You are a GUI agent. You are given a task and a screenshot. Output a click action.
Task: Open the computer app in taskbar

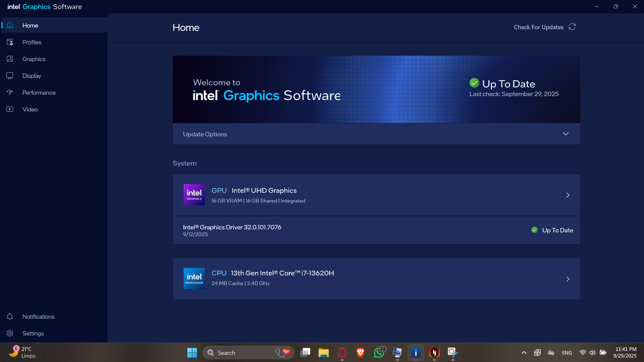point(397,353)
